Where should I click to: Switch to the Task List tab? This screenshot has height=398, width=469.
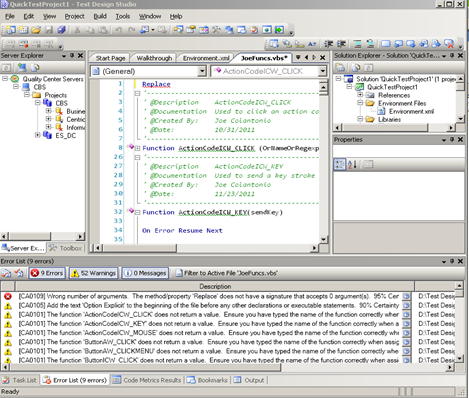[19, 380]
